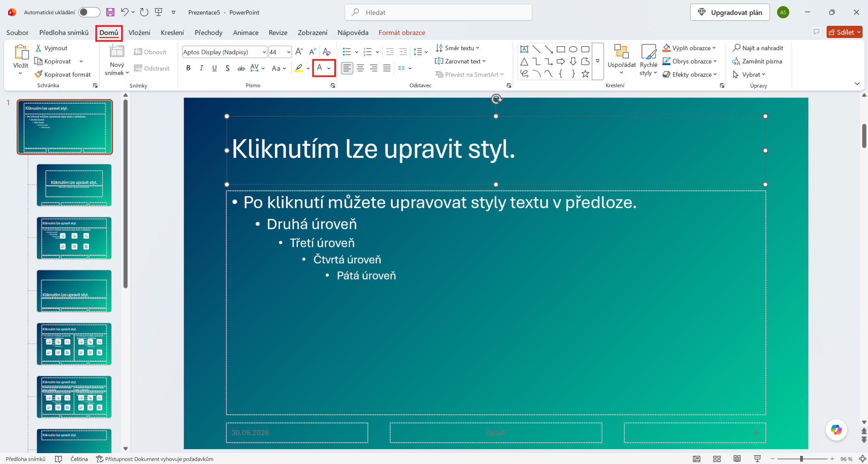Screen dimensions: 868x464
Task: Expand shapes gallery more arrow
Action: click(x=598, y=61)
